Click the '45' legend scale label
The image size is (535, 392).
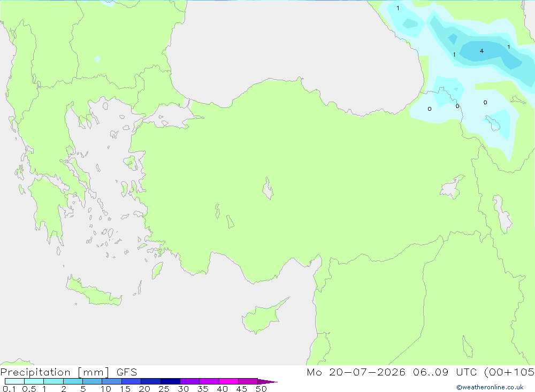[x=242, y=389]
